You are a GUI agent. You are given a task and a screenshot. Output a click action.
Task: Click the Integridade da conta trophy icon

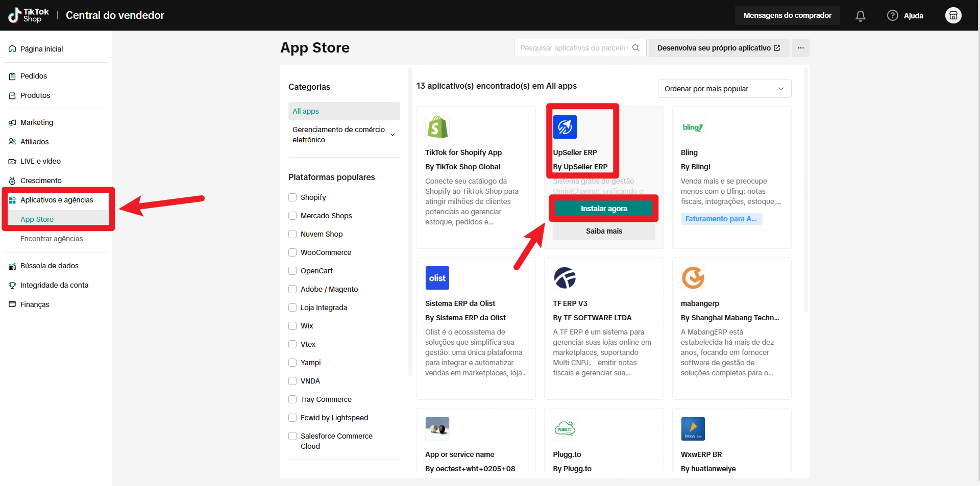click(x=12, y=285)
